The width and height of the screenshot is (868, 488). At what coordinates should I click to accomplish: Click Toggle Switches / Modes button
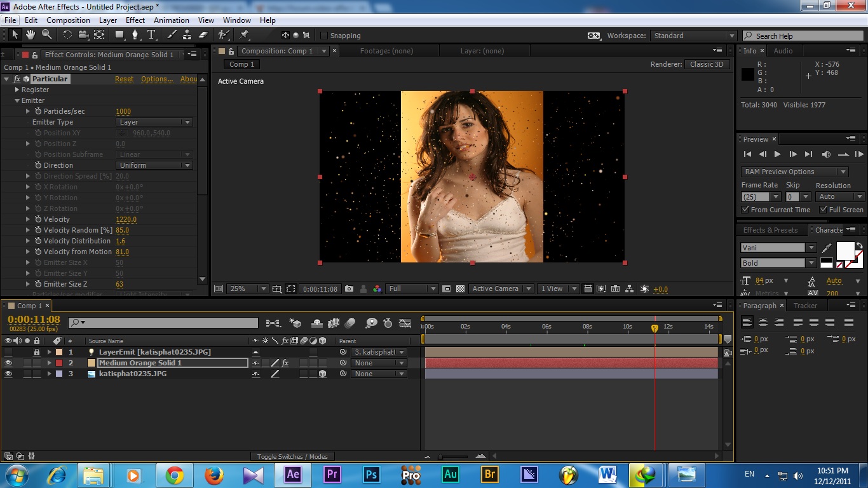(x=292, y=456)
